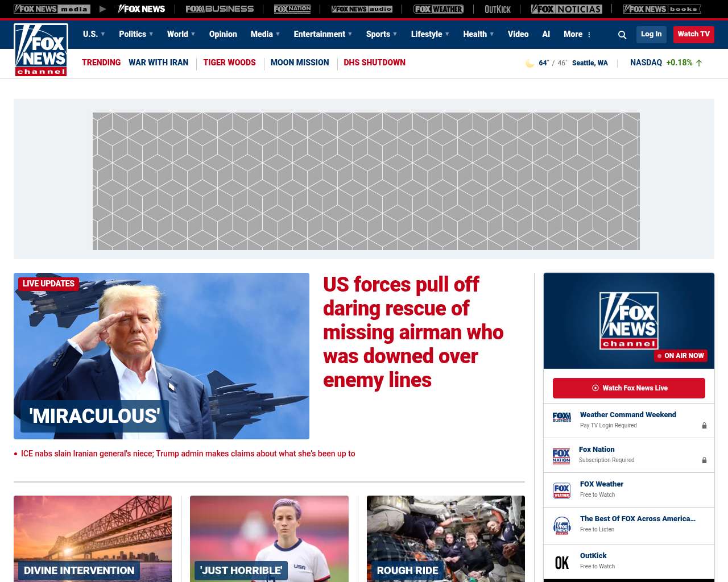Open the Divine Intervention bridge thumbnail
This screenshot has width=728, height=582.
pyautogui.click(x=93, y=539)
